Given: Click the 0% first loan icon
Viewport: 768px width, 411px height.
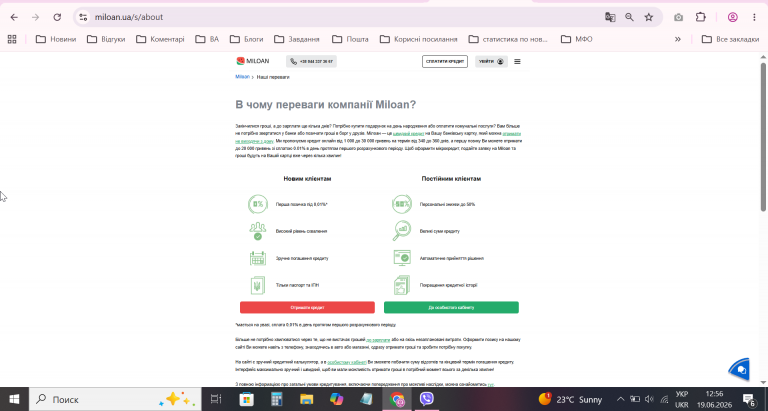Looking at the screenshot, I should [258, 204].
